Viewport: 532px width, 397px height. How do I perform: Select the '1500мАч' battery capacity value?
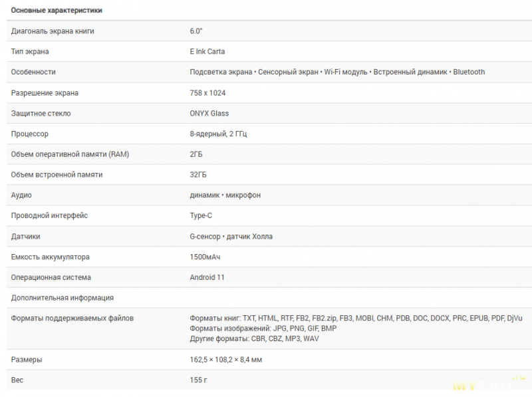[205, 257]
